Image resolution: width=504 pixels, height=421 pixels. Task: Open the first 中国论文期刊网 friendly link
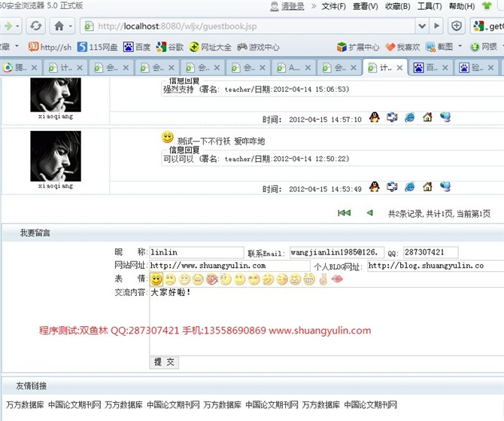74,404
